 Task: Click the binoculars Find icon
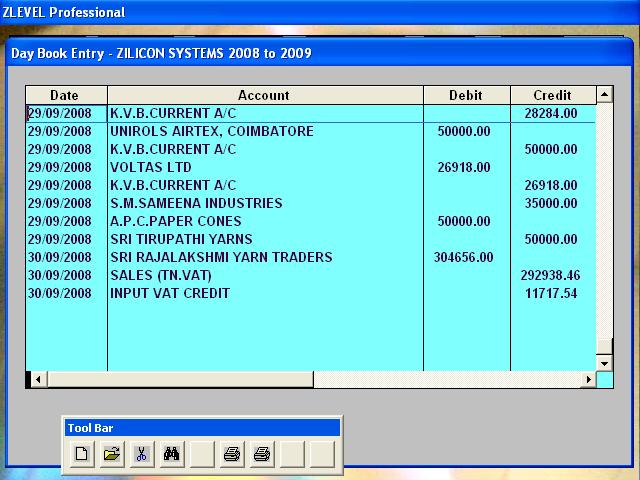(x=172, y=454)
